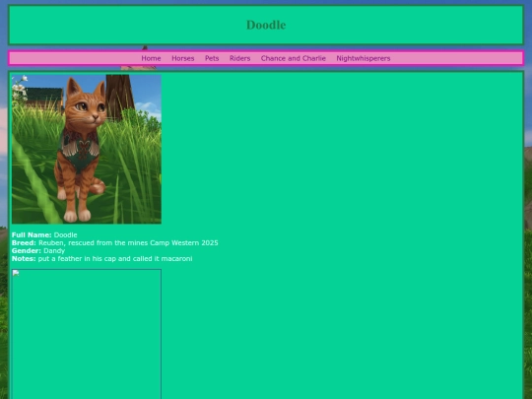The width and height of the screenshot is (532, 399).
Task: Navigate to the Riders page
Action: [239, 58]
